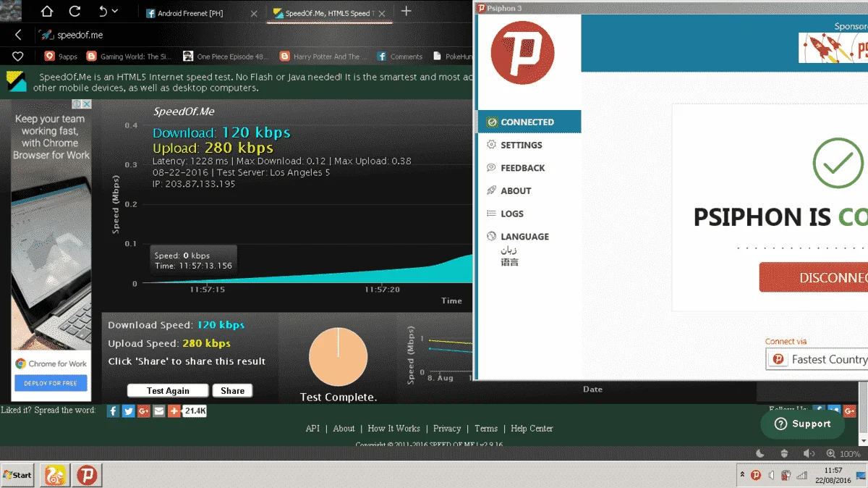Open Gaming World bookmark
Screen dimensions: 868x488
coord(127,56)
